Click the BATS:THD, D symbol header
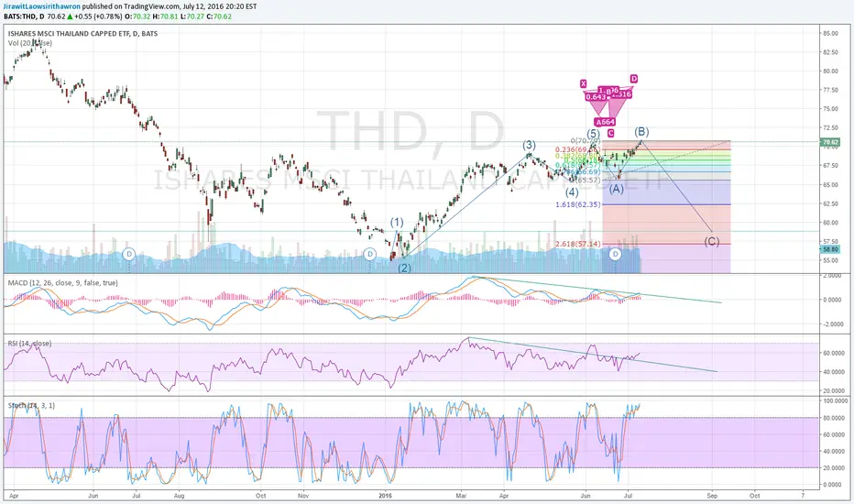 [24, 16]
